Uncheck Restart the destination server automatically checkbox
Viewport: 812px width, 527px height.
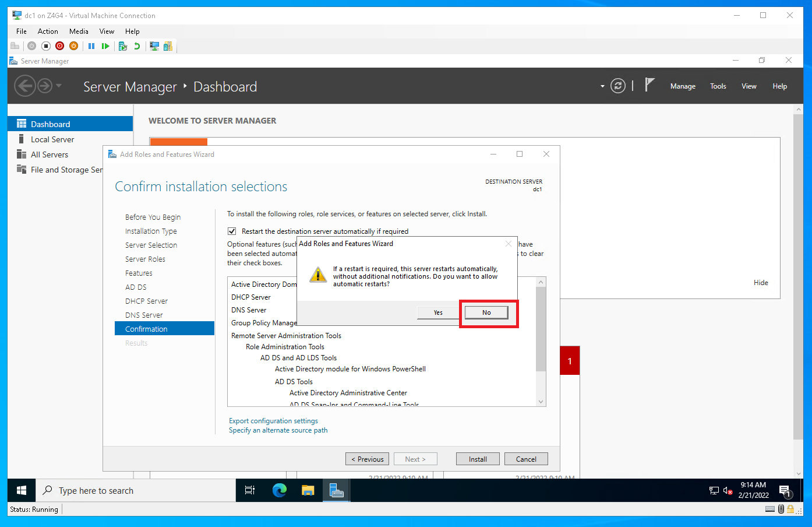232,231
